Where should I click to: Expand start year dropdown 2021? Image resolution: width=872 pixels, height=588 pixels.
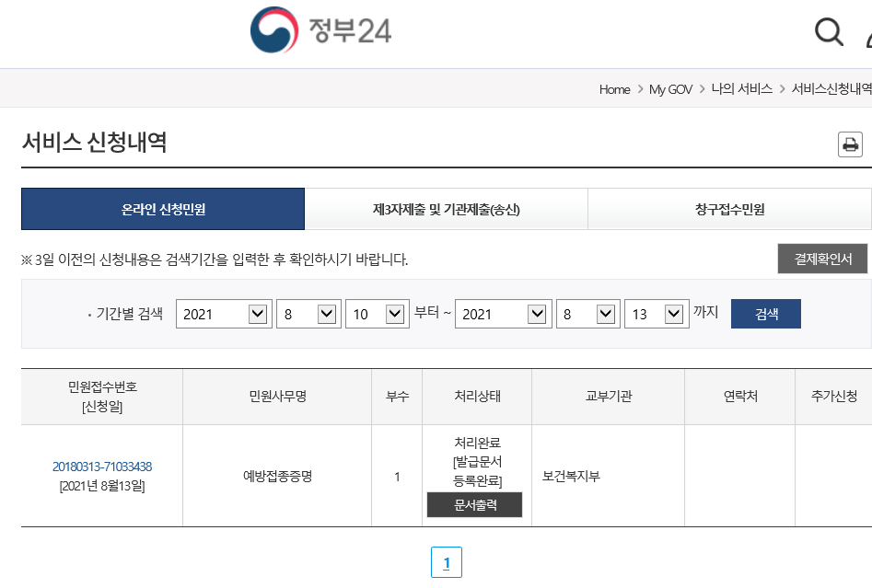click(224, 314)
